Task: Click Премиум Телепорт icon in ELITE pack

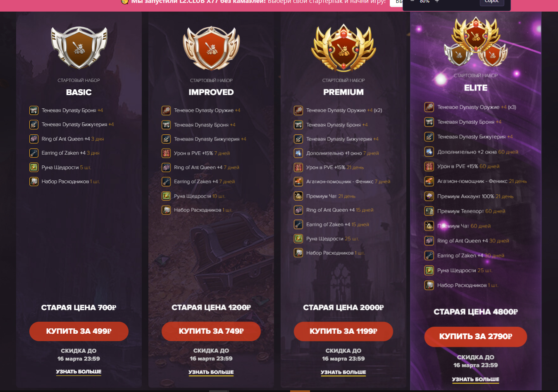Action: [429, 211]
